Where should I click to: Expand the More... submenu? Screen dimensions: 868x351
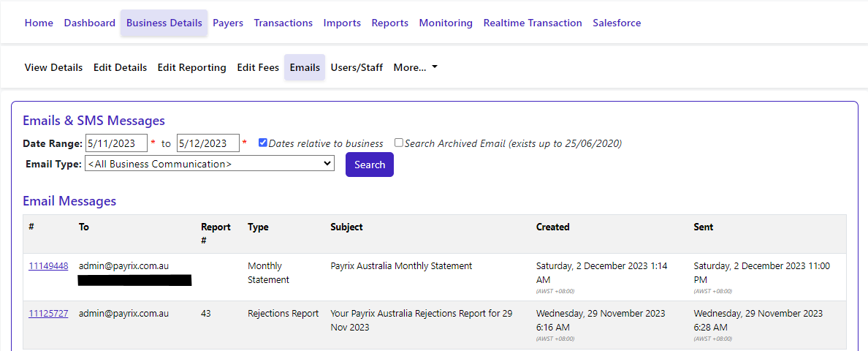coord(415,67)
